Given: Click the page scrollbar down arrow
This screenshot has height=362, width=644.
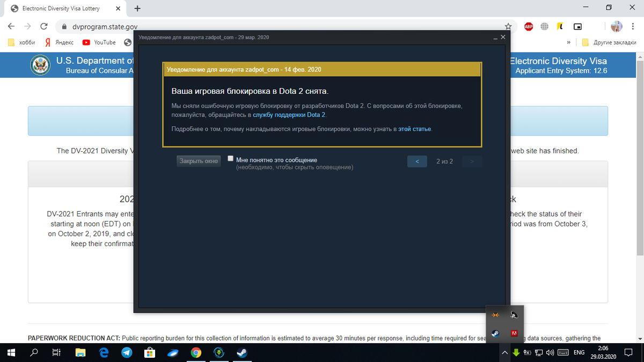Looking at the screenshot, I should (639, 338).
